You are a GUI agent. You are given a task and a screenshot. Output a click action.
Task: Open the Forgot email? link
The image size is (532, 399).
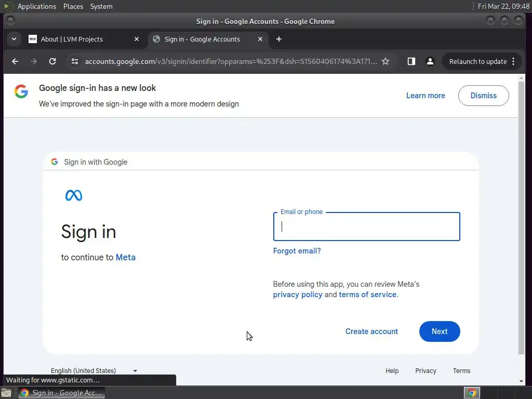point(297,251)
